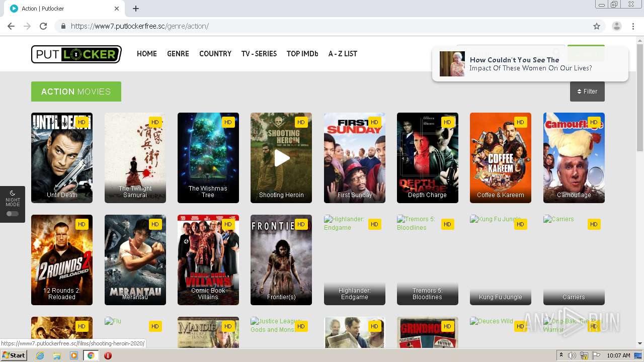Toggle Night Mode switch

tap(13, 214)
